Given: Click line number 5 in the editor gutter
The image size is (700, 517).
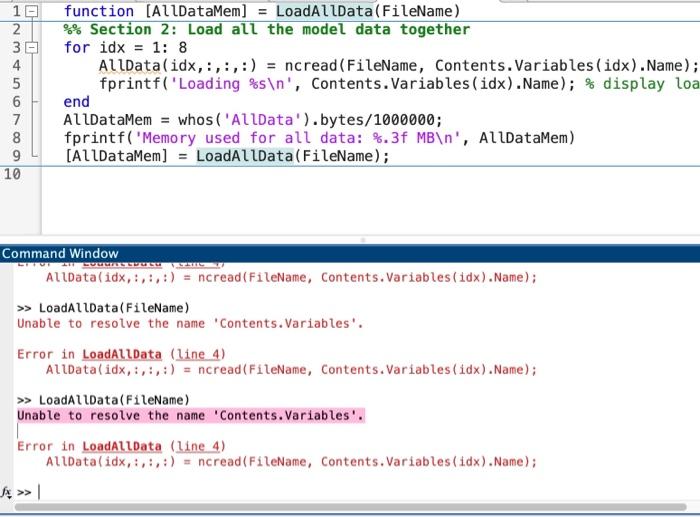Looking at the screenshot, I should pos(17,84).
